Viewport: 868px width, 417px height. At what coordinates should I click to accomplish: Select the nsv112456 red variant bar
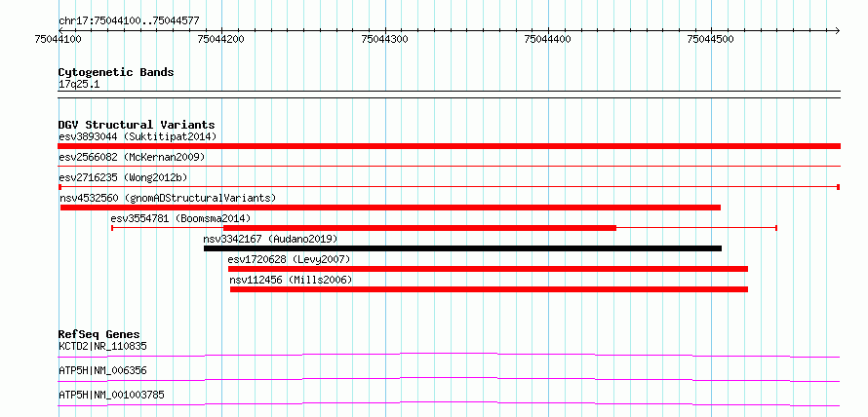click(x=489, y=289)
